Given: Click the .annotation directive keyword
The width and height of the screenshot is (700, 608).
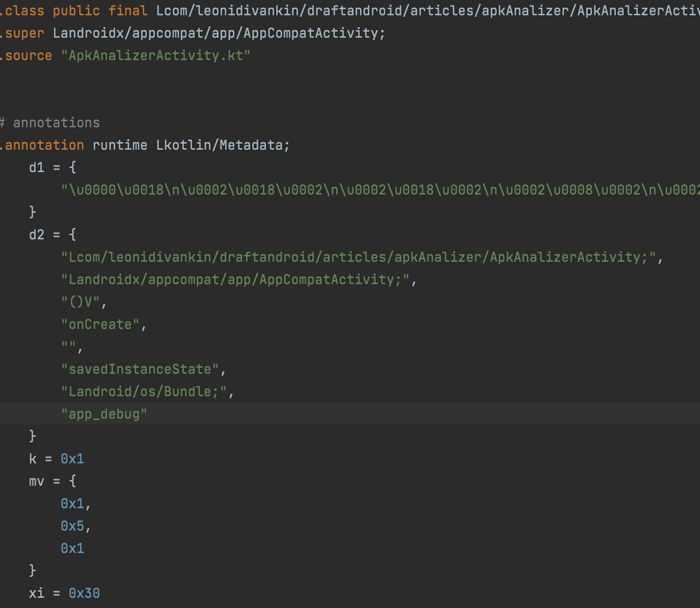Looking at the screenshot, I should click(x=42, y=145).
